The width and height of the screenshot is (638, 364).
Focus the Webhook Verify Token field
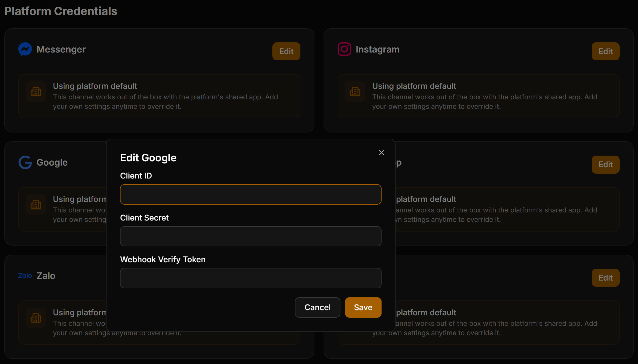pyautogui.click(x=251, y=278)
